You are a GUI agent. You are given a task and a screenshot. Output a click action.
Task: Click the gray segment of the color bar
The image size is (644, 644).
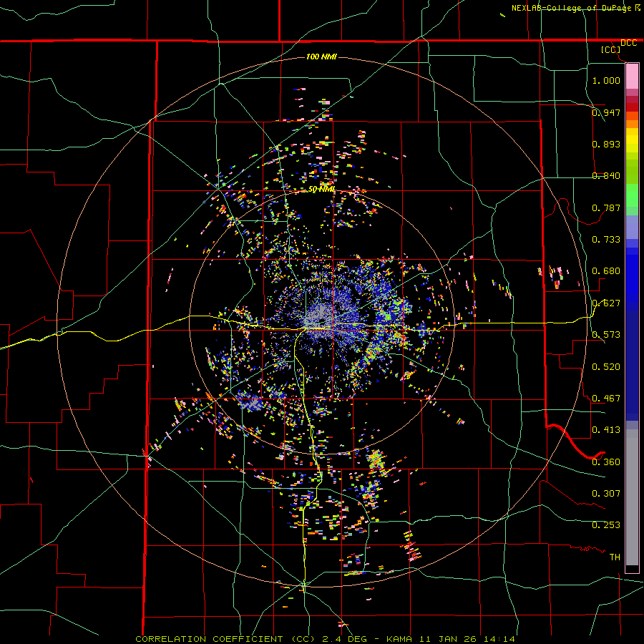[x=632, y=497]
